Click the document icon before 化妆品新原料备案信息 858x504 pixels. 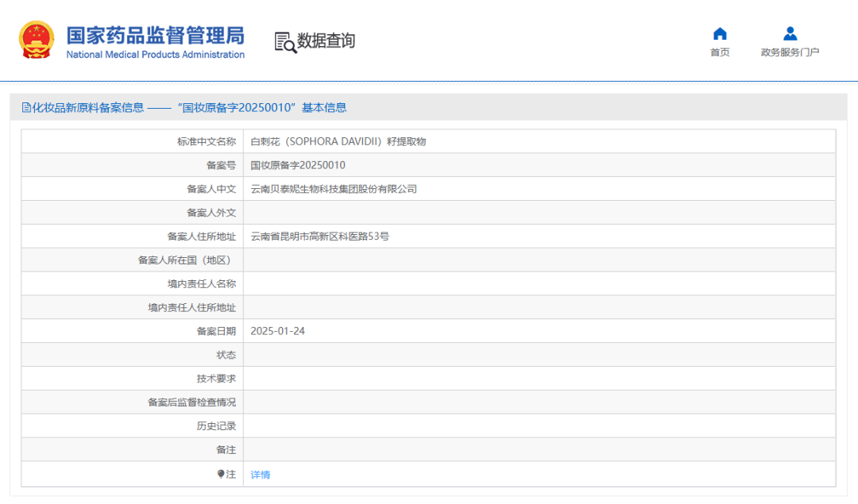pos(25,108)
